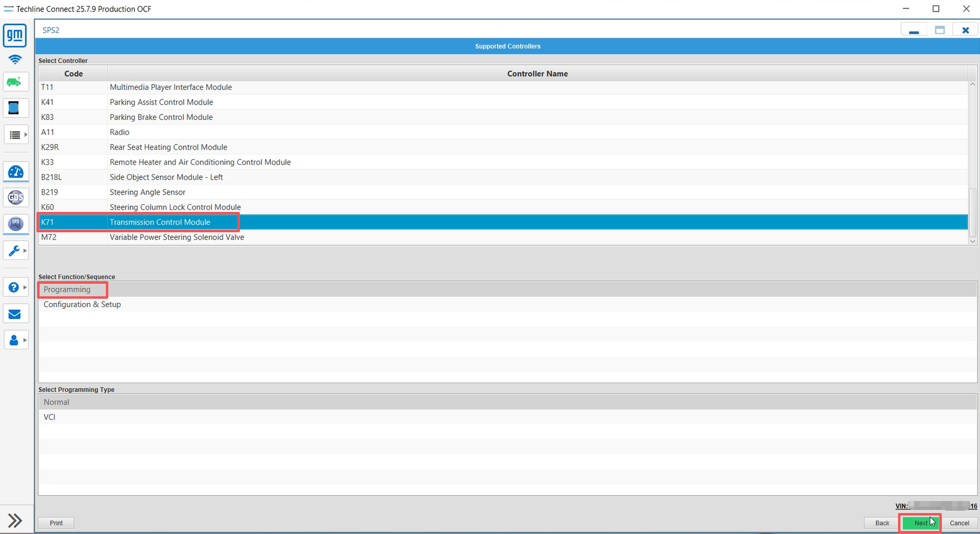Expand the wrench tools menu
The image size is (980, 534).
coord(16,250)
